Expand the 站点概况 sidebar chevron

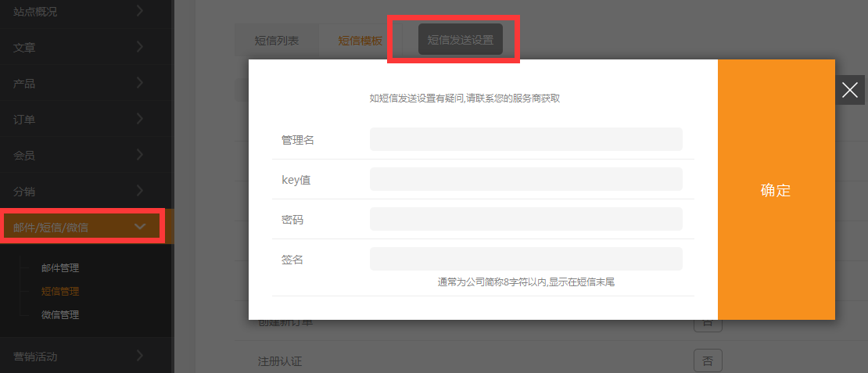click(139, 11)
